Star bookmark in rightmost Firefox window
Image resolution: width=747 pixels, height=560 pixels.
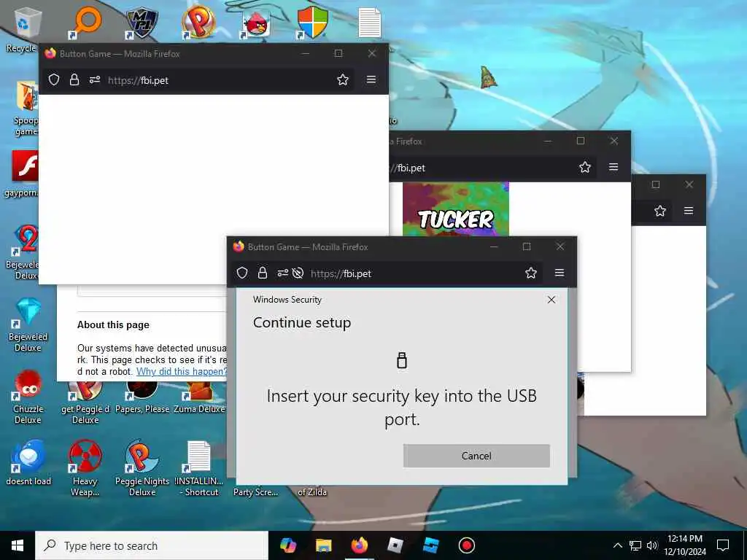point(659,211)
